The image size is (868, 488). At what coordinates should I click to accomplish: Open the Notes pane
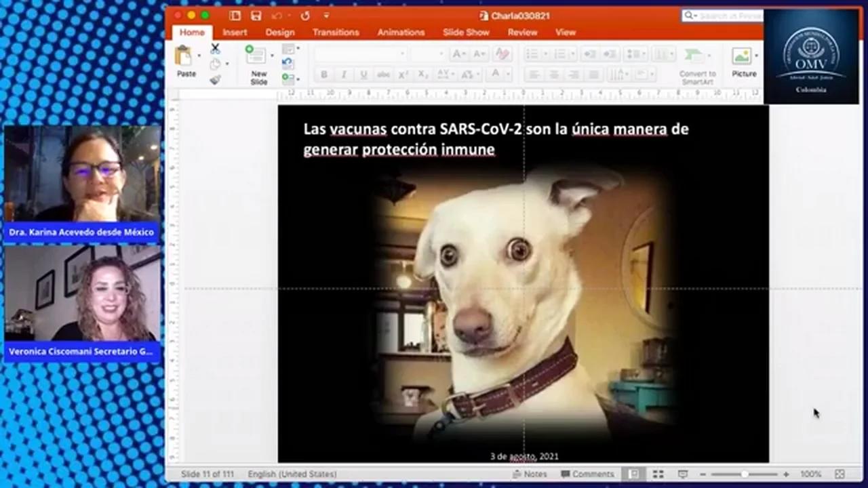point(530,474)
